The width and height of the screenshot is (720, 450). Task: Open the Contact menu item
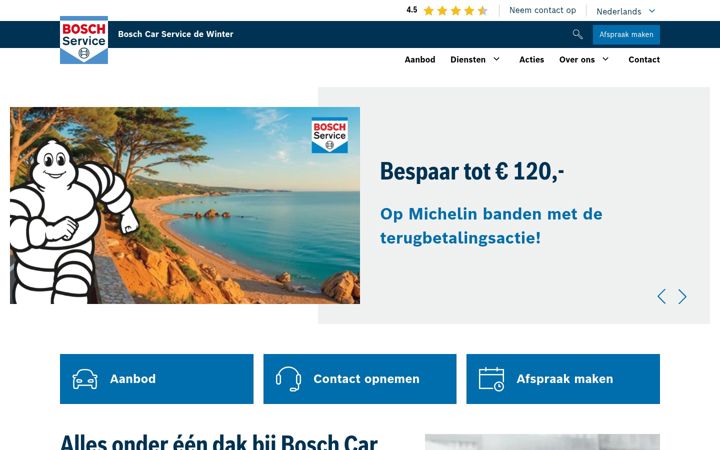point(644,60)
